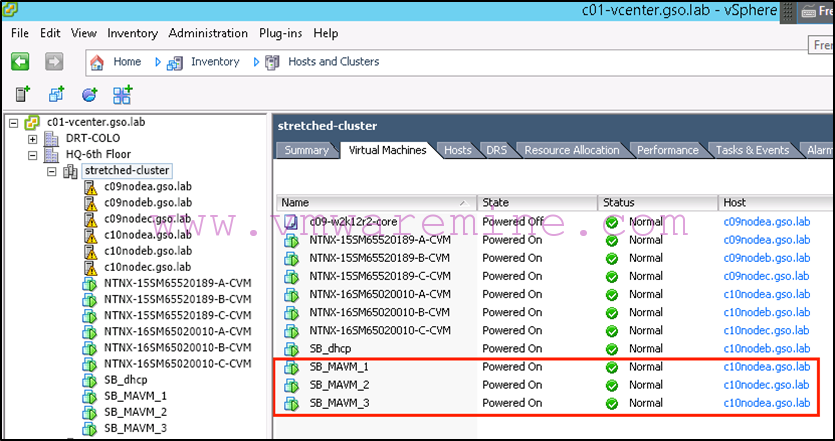Click the Hosts and Clusters breadcrumb icon
Image resolution: width=835 pixels, height=441 pixels.
pos(272,63)
